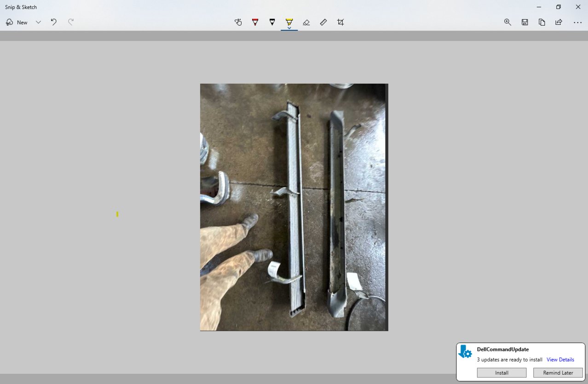The height and width of the screenshot is (384, 588).
Task: Toggle the ruler tool
Action: pos(323,22)
